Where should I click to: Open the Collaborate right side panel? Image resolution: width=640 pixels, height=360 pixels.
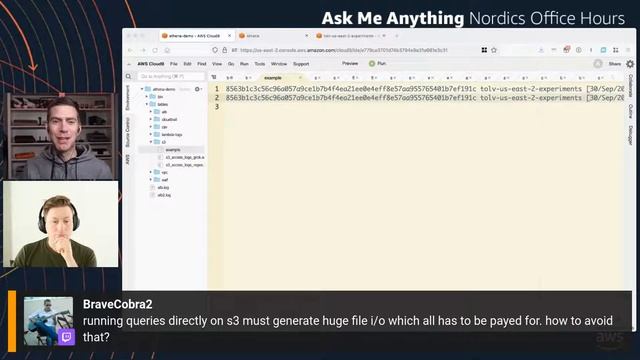click(x=630, y=86)
